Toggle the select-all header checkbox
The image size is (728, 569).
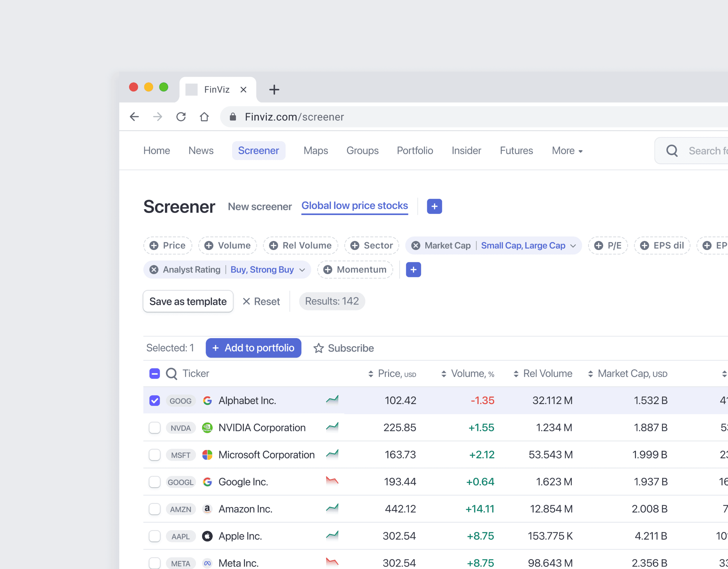(154, 374)
